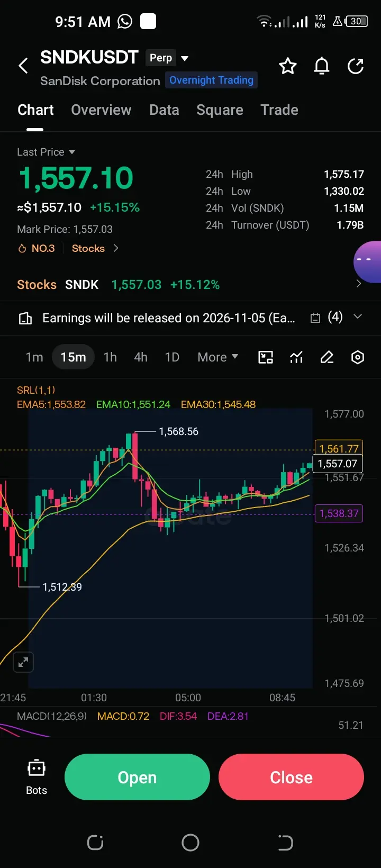Tap the green Open button
Viewport: 381px width, 868px height.
point(137,777)
